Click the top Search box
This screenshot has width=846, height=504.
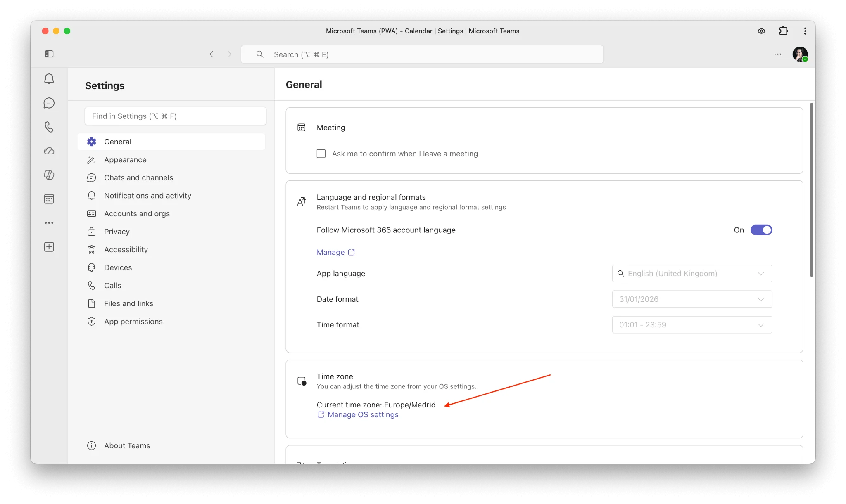[422, 54]
